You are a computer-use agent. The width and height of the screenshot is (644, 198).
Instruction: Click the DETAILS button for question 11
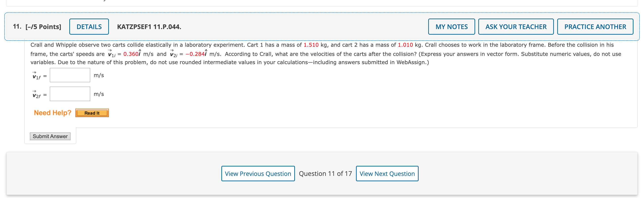[89, 27]
